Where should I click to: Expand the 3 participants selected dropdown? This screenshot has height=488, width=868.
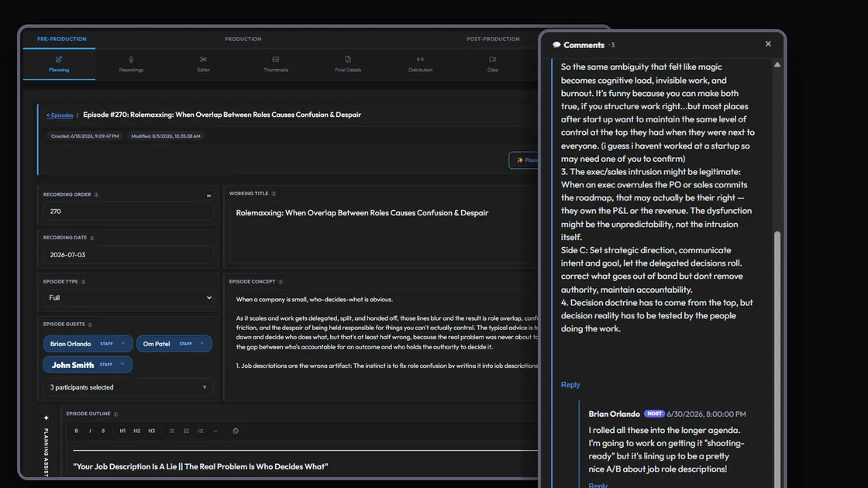[x=129, y=387]
